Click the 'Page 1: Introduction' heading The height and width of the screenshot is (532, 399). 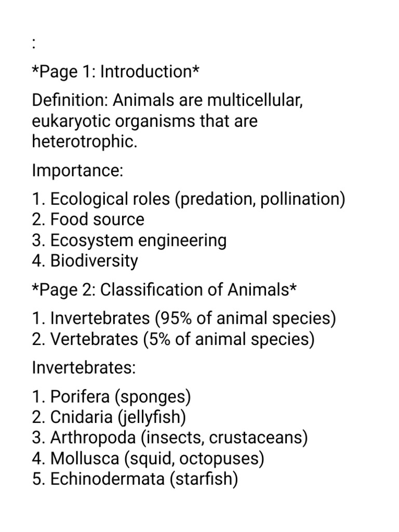pos(115,72)
